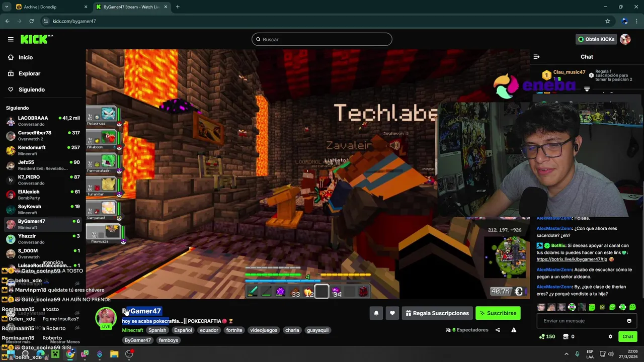Viewport: 644px width, 362px height.
Task: Open SoyKevoh channel in sidebar
Action: (x=43, y=209)
